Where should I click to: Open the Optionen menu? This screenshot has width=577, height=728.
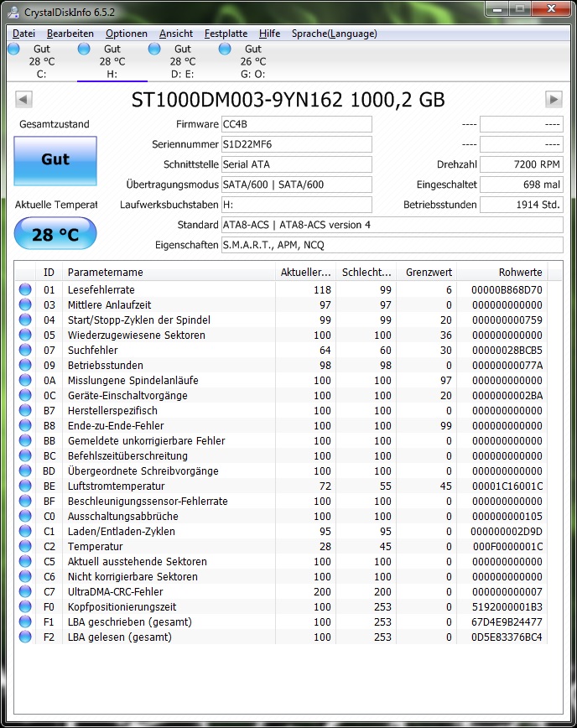pos(127,34)
